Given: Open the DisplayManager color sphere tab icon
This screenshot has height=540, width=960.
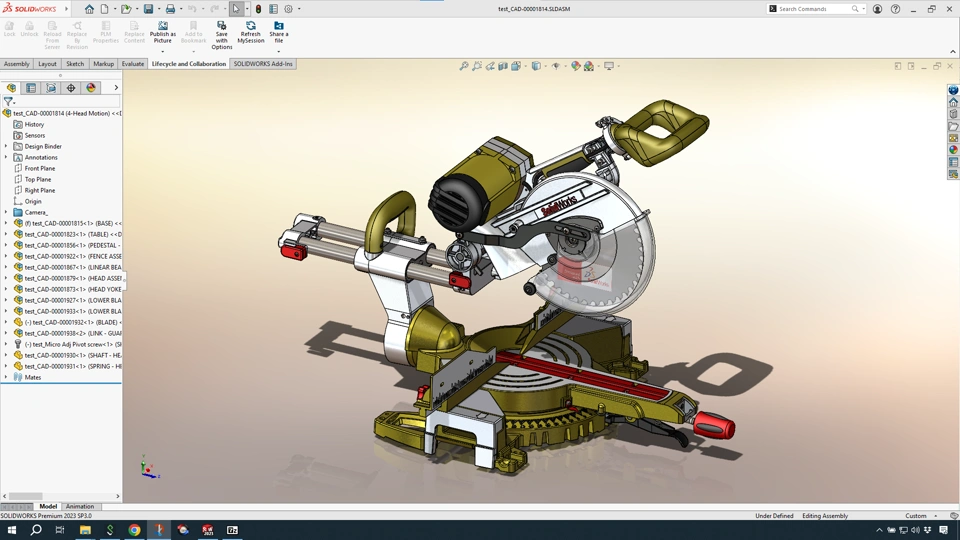Looking at the screenshot, I should pos(91,88).
